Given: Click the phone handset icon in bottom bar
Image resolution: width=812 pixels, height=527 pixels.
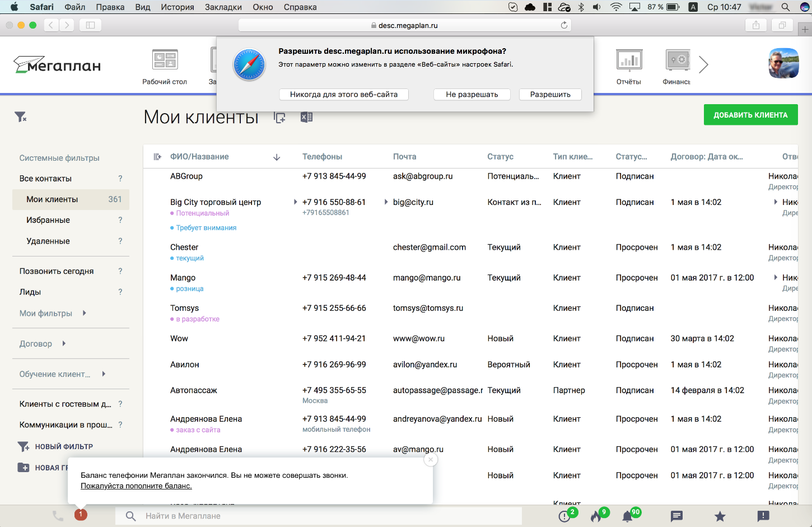Looking at the screenshot, I should (58, 516).
